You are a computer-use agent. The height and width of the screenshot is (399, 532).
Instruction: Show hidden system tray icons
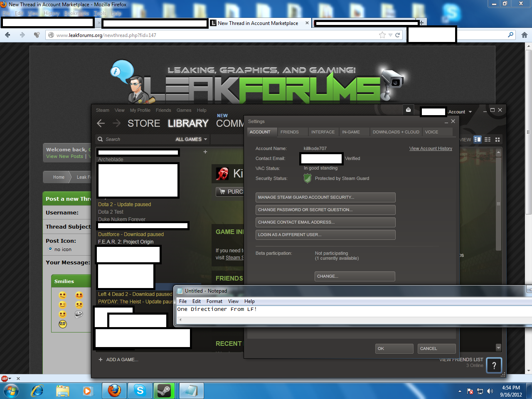tap(460, 391)
